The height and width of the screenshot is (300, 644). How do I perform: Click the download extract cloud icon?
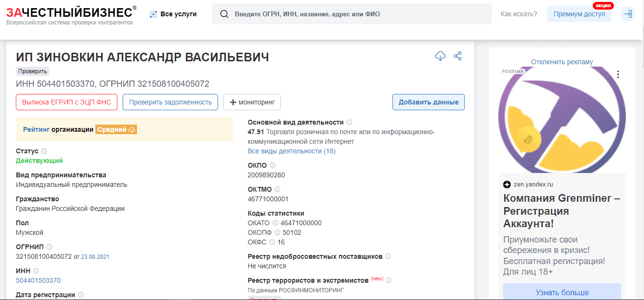[x=440, y=56]
